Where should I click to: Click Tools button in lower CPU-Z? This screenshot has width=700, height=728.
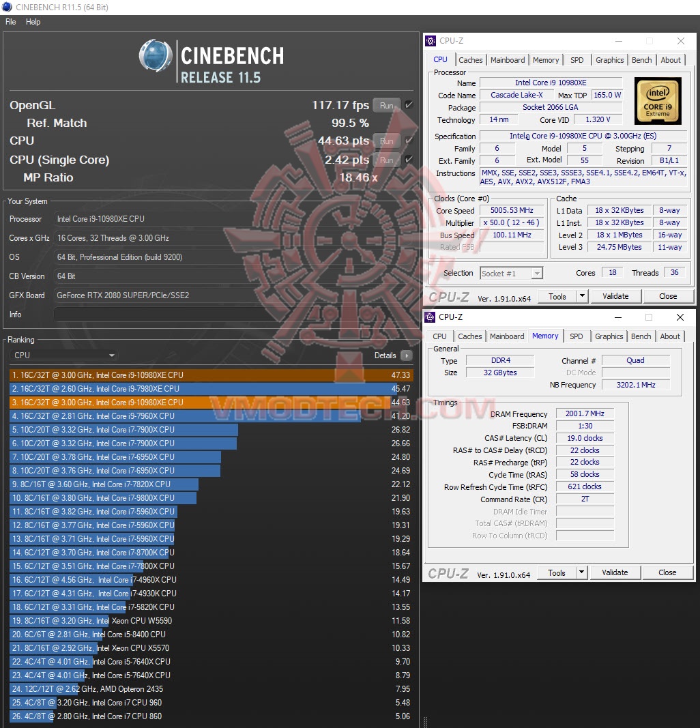[x=556, y=573]
